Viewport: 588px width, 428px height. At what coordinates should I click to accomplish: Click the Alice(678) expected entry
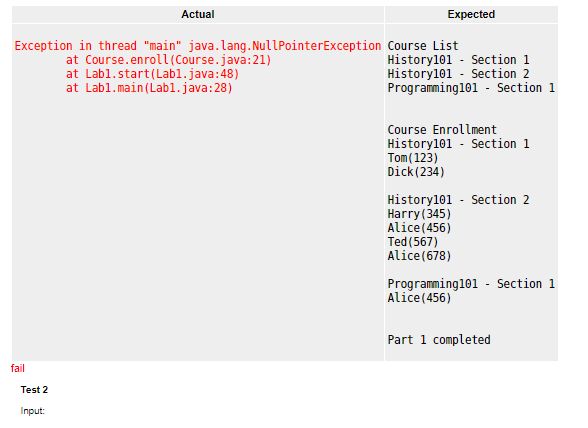419,256
